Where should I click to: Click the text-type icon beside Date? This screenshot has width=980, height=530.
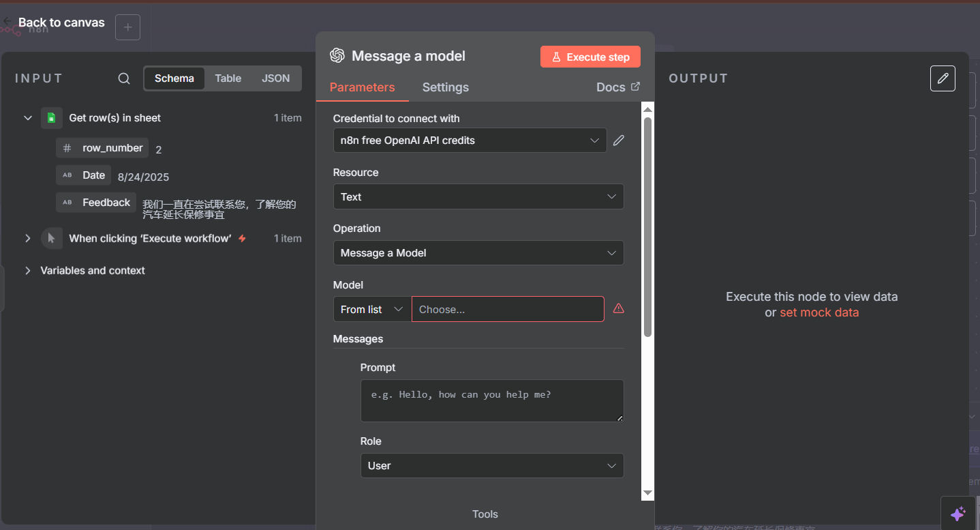click(67, 175)
